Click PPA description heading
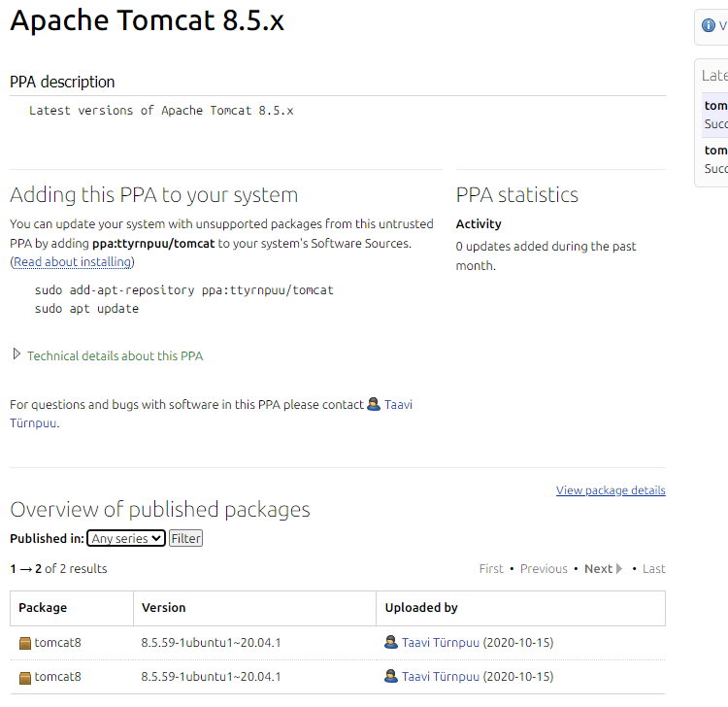 (x=62, y=82)
